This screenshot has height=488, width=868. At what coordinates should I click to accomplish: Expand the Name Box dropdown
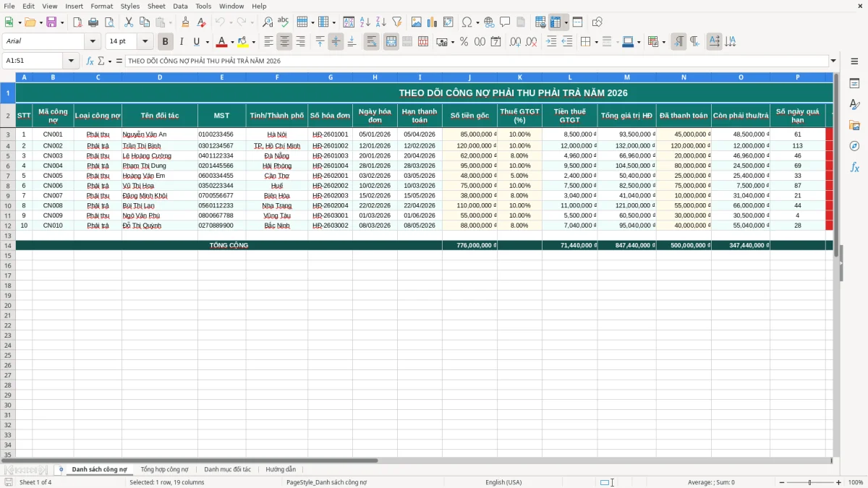pos(71,61)
